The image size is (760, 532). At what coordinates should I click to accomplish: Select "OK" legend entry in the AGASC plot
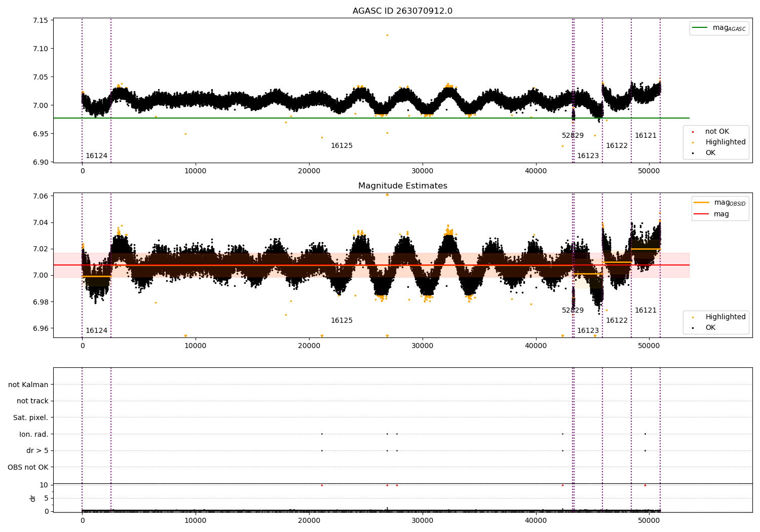click(x=705, y=153)
